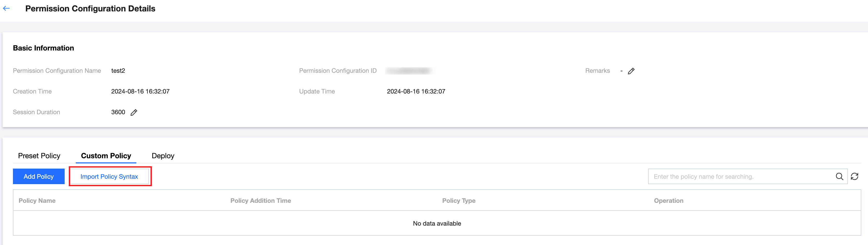Click the Policy Addition Time column header
Viewport: 868px width, 245px height.
pyautogui.click(x=260, y=200)
